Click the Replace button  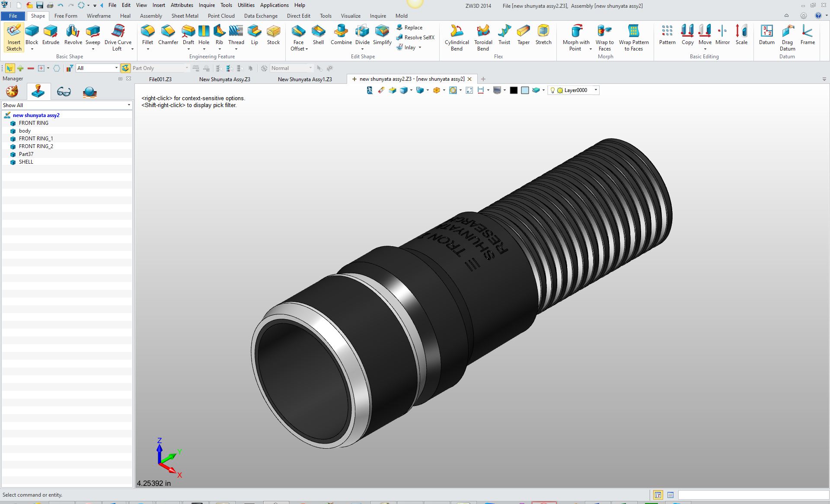pyautogui.click(x=409, y=27)
